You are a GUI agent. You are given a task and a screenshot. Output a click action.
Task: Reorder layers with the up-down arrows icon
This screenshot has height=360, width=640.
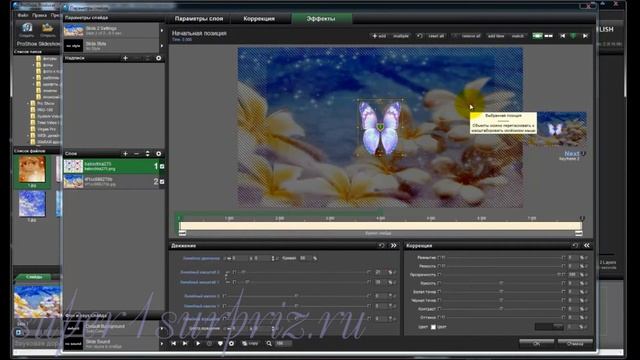[147, 154]
